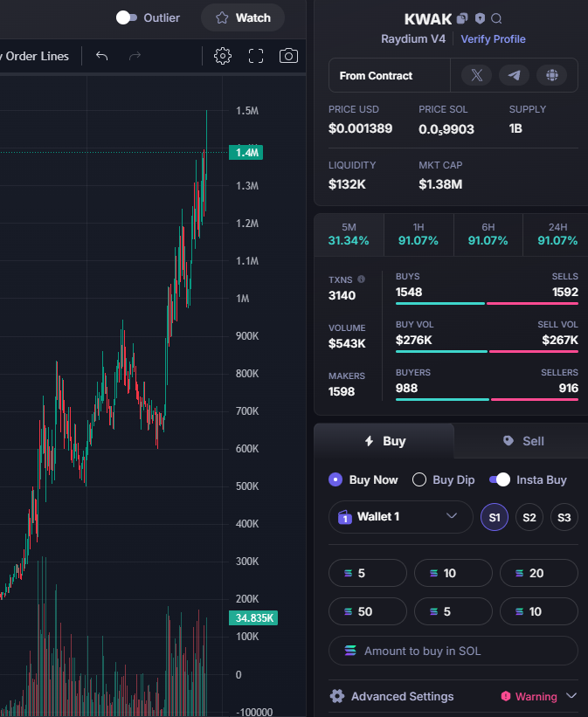The image size is (588, 717).
Task: Search KWAK with magnifier icon
Action: click(x=496, y=18)
